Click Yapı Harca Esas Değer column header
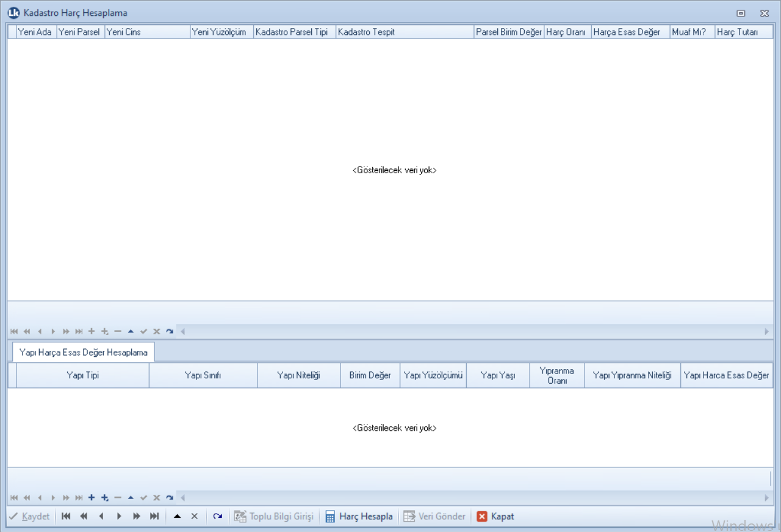781x532 pixels. coord(727,375)
